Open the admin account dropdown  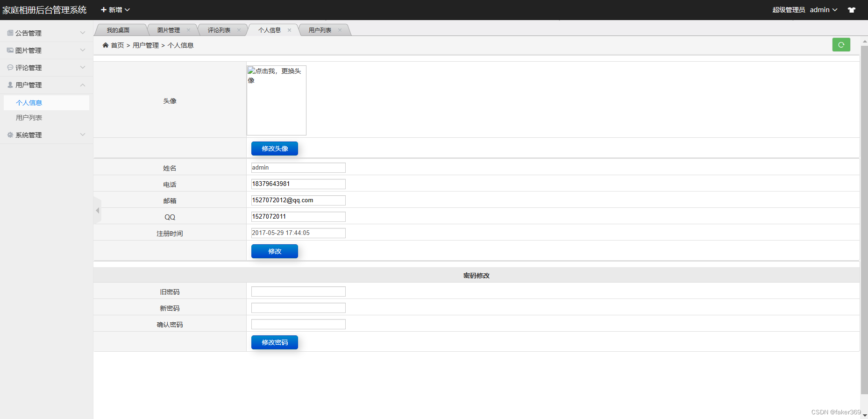(824, 10)
